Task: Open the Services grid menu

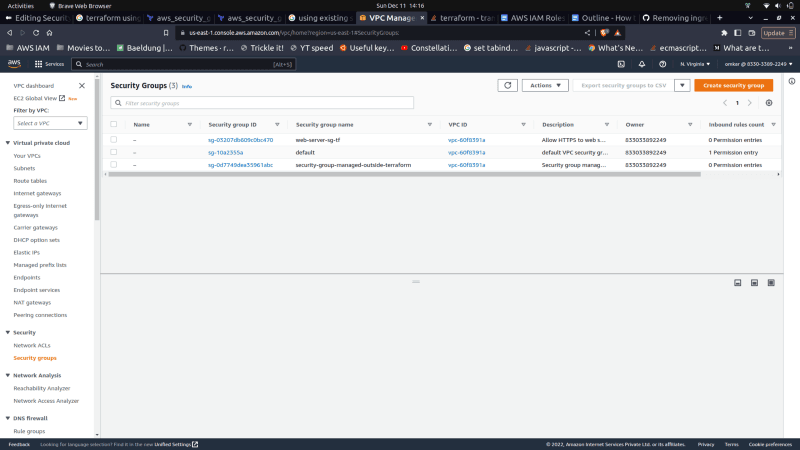Action: click(x=49, y=64)
